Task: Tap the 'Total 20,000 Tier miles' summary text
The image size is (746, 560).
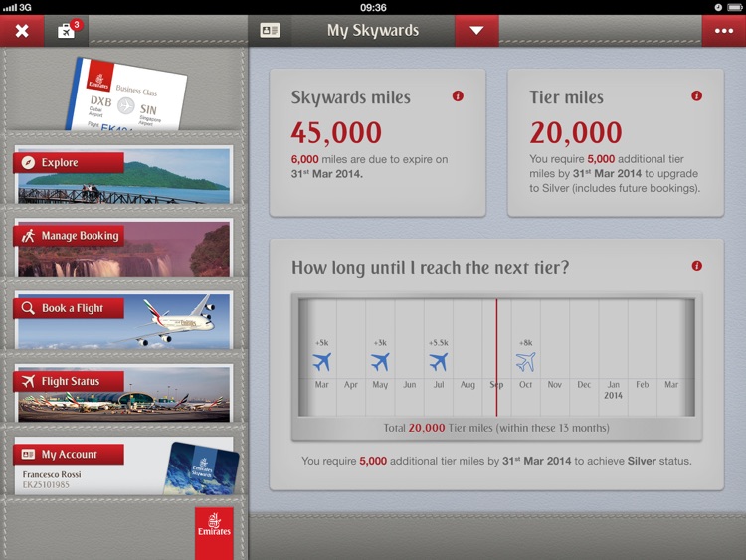Action: click(496, 428)
